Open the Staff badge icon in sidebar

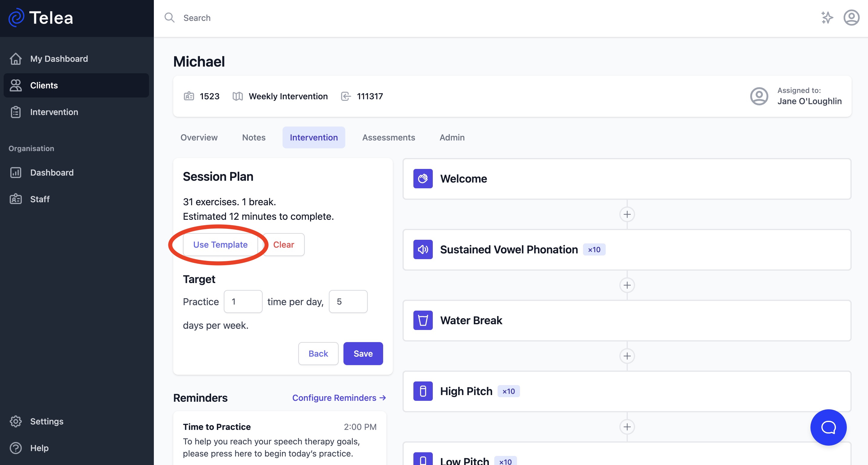click(16, 199)
